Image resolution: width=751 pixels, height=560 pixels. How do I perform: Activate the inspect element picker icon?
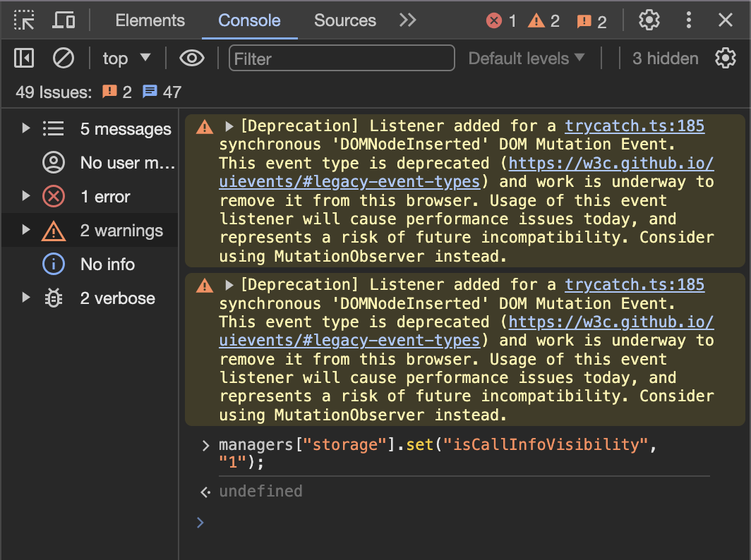24,20
